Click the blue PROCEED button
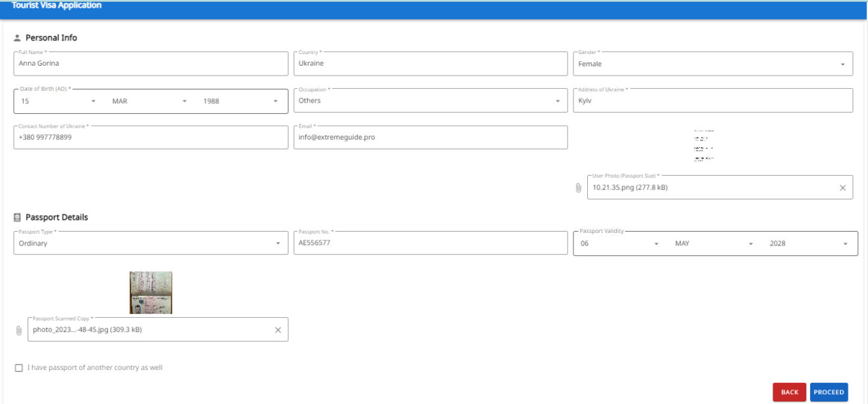868x404 pixels. click(829, 392)
